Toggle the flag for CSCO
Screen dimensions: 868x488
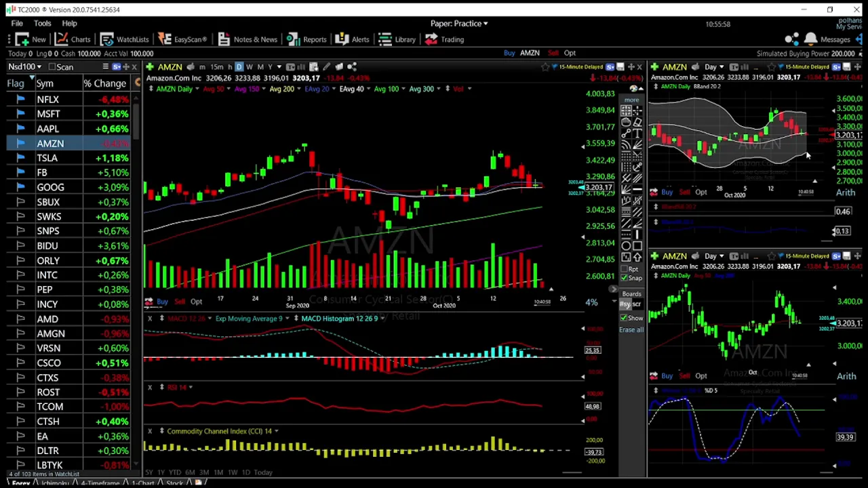point(20,363)
